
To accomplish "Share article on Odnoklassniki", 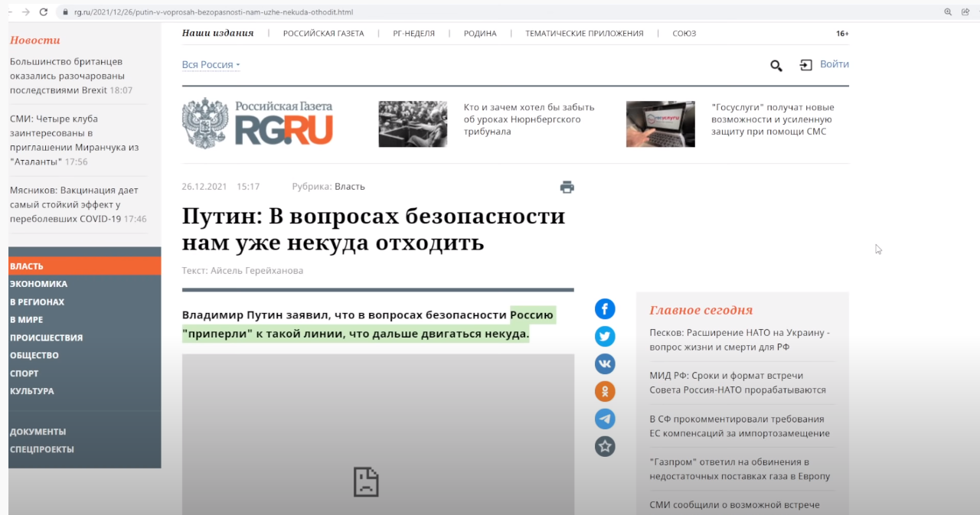I will pyautogui.click(x=605, y=392).
